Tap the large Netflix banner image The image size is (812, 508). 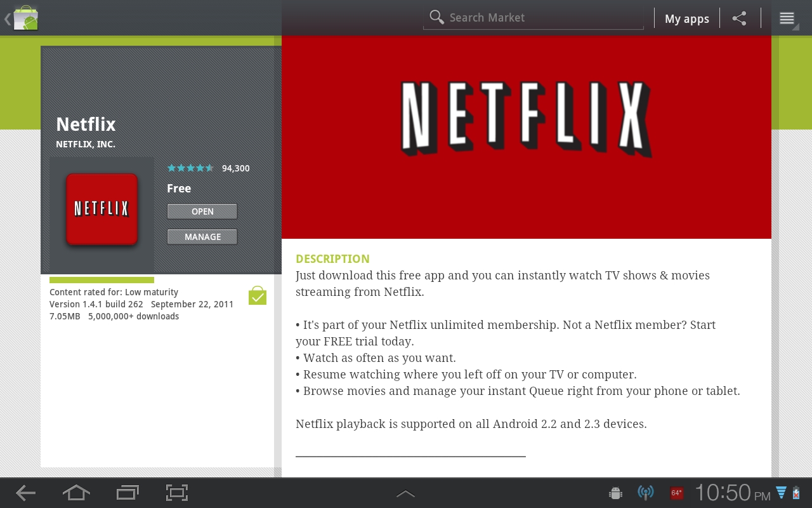point(527,137)
